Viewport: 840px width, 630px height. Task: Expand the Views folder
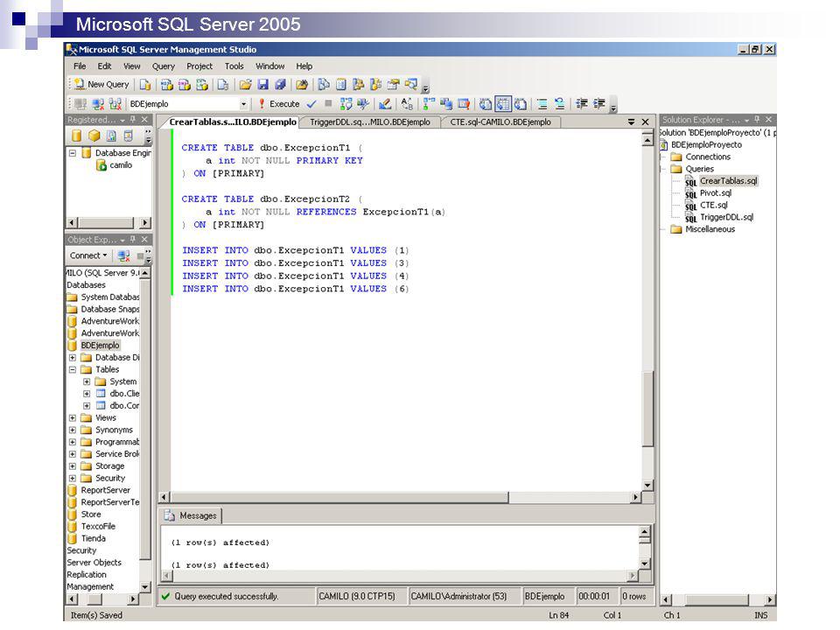click(x=73, y=418)
